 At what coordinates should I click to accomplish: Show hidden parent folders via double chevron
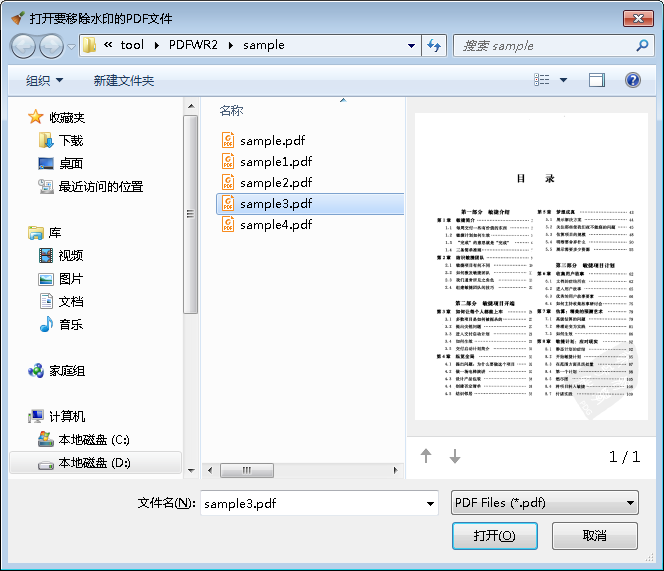point(108,44)
